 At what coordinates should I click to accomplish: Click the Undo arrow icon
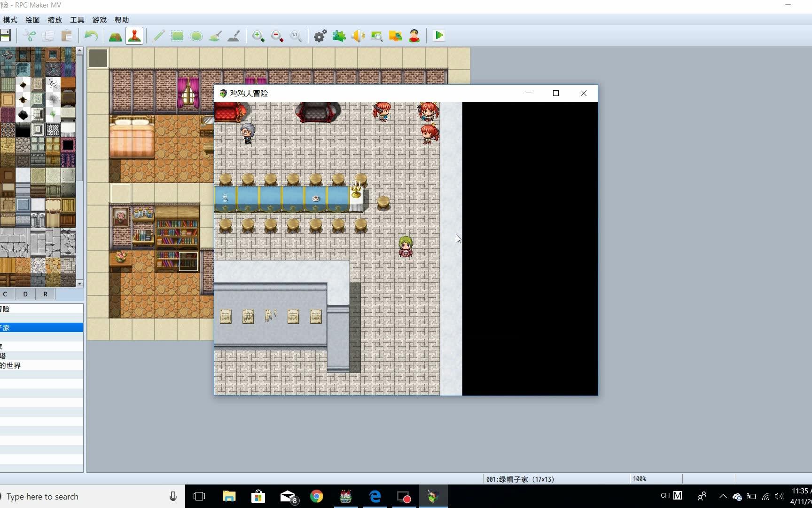(91, 36)
